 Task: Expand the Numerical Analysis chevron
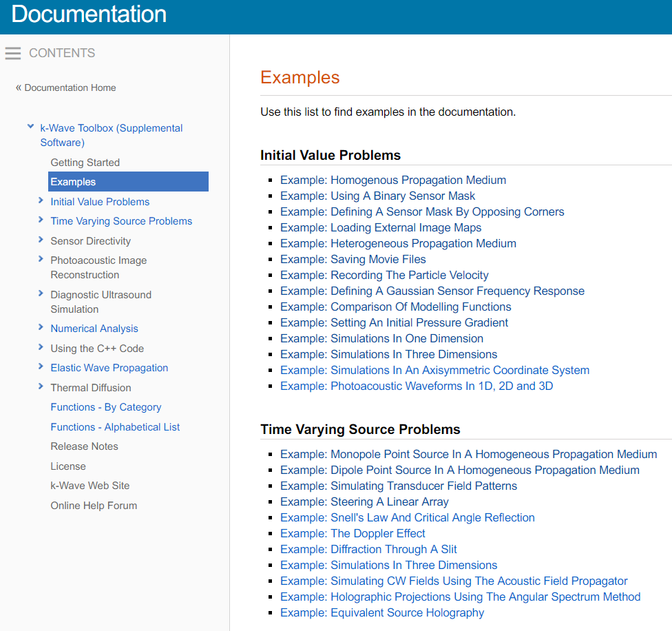[41, 328]
